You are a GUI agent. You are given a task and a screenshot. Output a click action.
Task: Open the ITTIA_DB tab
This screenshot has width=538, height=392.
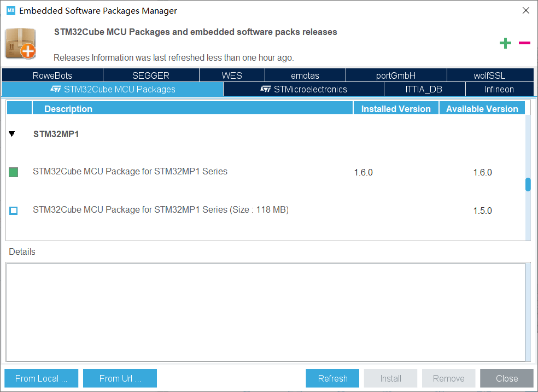pos(424,89)
